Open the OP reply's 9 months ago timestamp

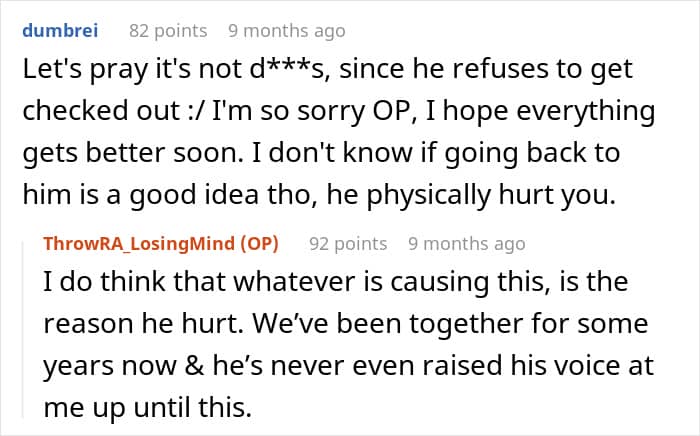(x=467, y=244)
